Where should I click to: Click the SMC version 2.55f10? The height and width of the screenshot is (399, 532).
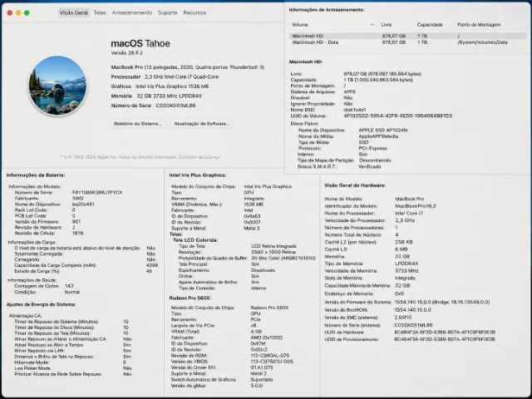[x=403, y=318]
